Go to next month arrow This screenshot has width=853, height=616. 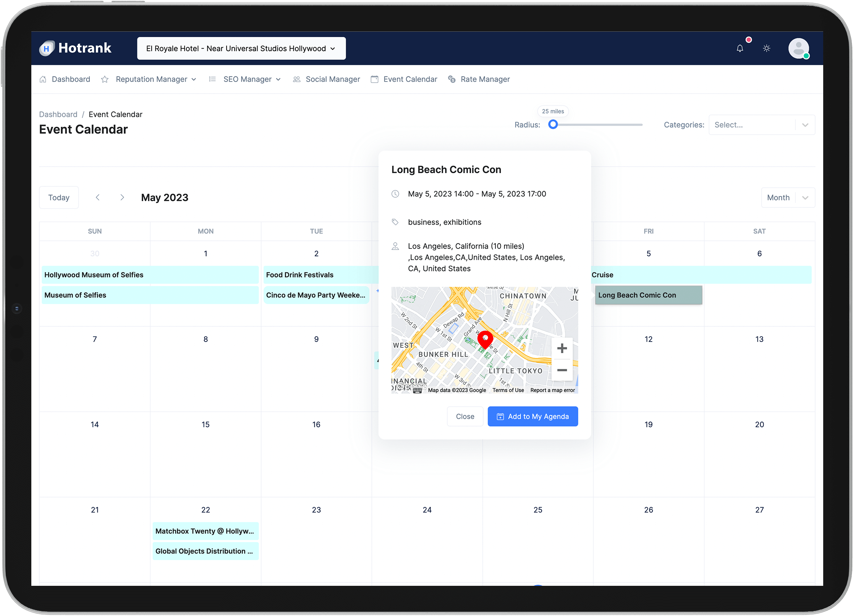[122, 198]
